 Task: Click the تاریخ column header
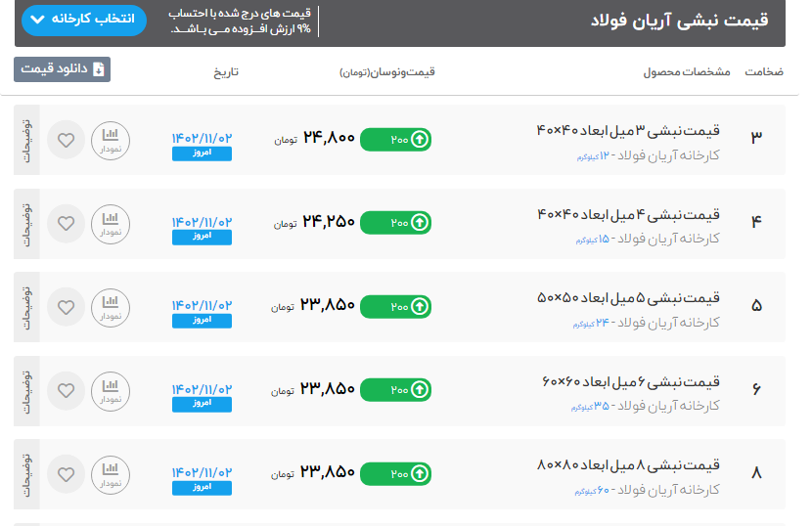click(x=226, y=73)
